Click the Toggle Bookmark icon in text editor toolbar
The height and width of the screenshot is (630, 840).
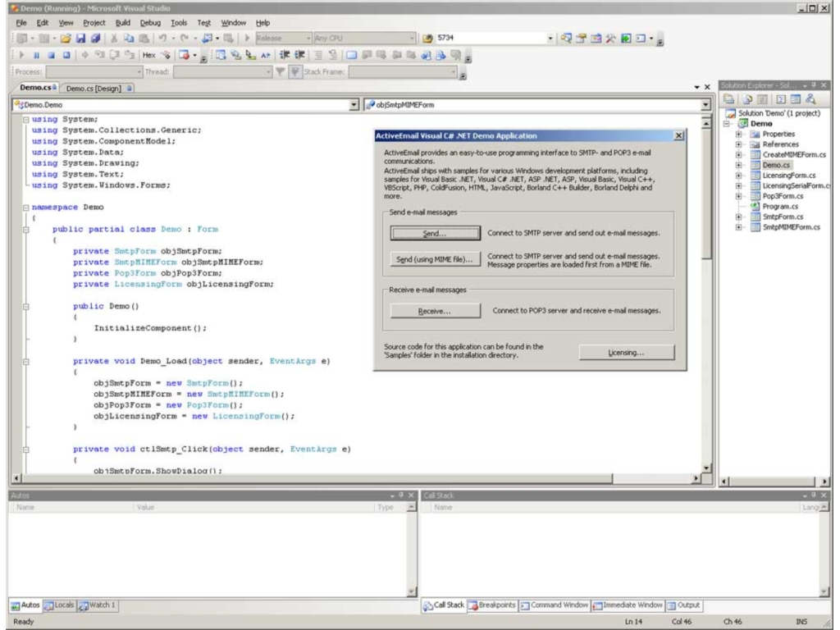[349, 55]
